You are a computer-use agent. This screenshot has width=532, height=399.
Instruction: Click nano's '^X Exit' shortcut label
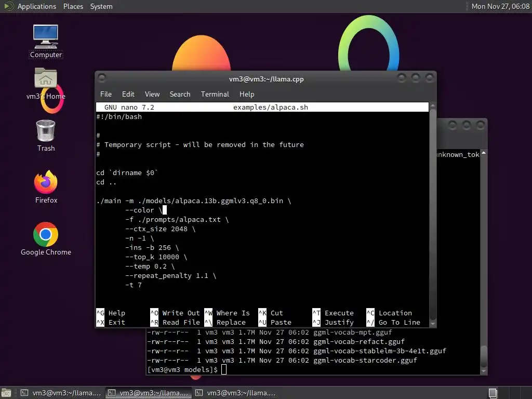click(x=111, y=322)
